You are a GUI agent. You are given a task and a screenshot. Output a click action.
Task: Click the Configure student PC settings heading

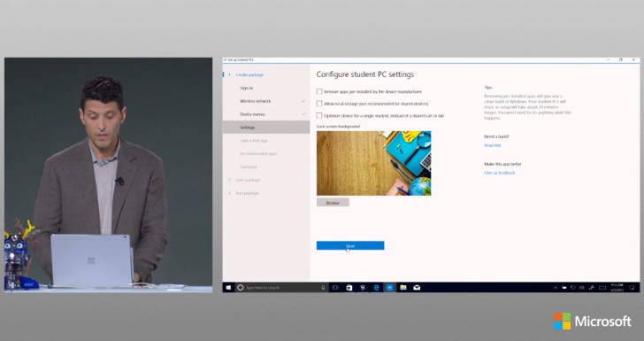(x=365, y=74)
